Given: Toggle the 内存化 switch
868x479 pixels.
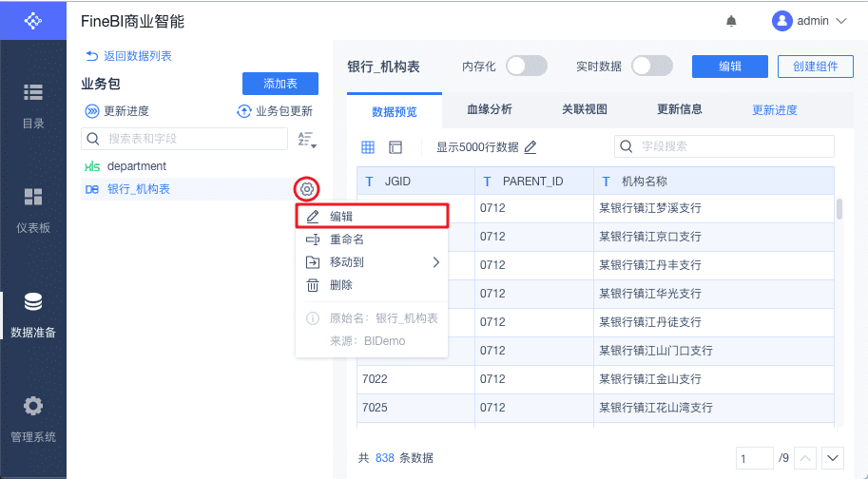Looking at the screenshot, I should (x=527, y=66).
